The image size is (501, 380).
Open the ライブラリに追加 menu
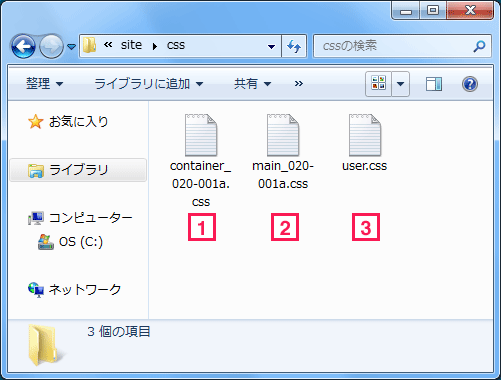click(x=149, y=83)
